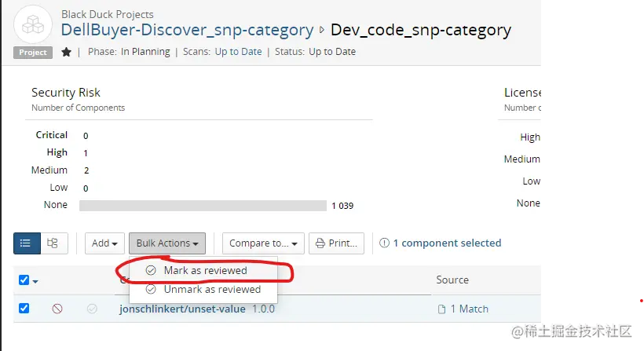Viewport: 644px width, 351px height.
Task: Click the project cubes logo icon
Action: pos(33,24)
